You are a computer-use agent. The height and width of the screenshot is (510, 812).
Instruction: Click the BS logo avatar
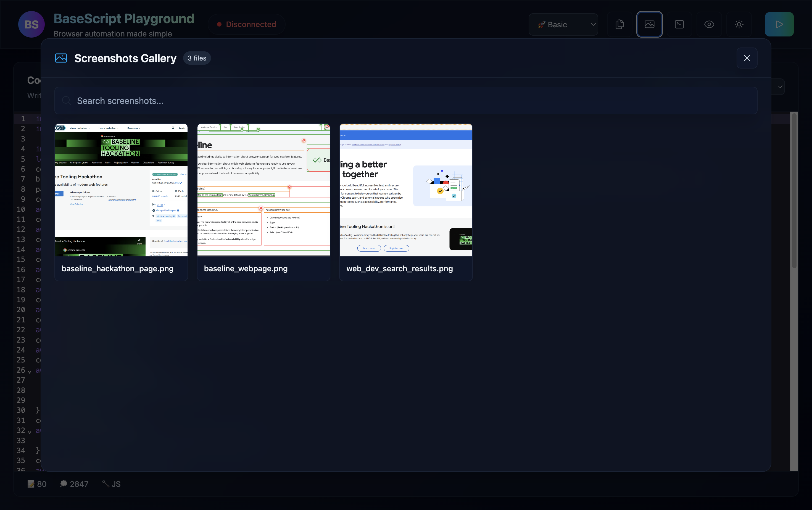point(31,24)
